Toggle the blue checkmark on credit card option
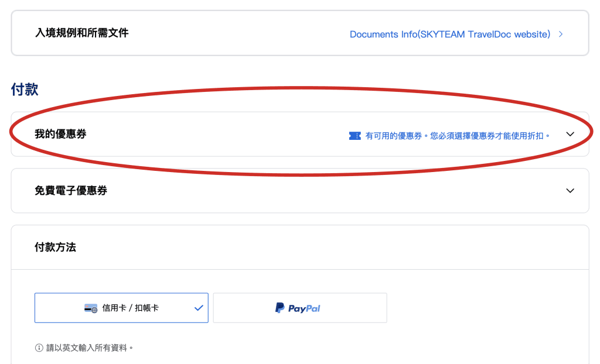Screen dimensions: 600x364 pyautogui.click(x=199, y=308)
